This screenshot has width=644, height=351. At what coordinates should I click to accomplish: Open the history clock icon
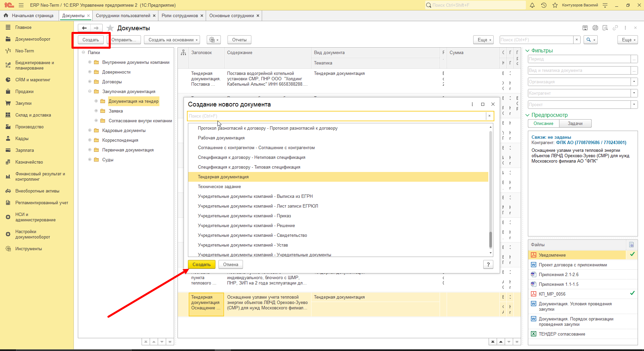544,5
